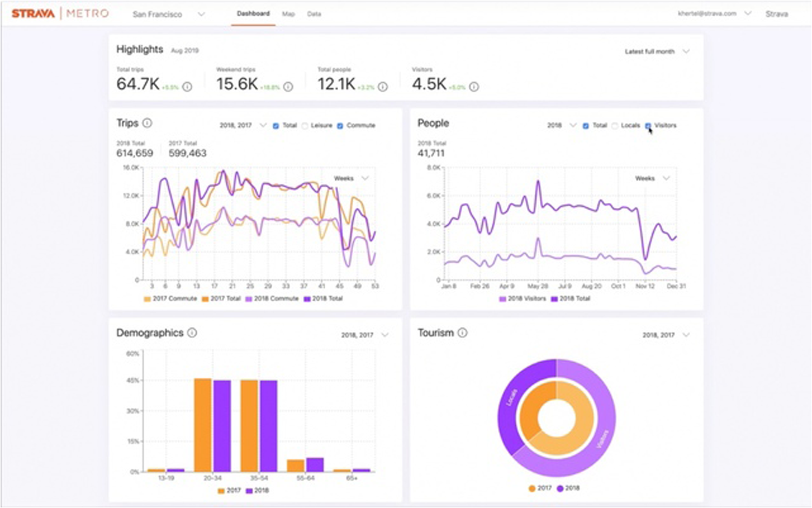Click the 2017 Total value 599,463
Screen dimensions: 812x508
(x=188, y=153)
